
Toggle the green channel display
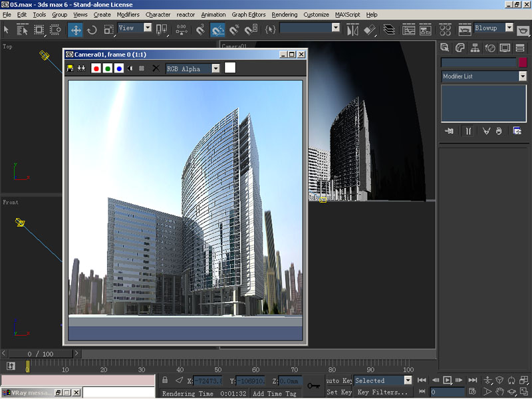tap(107, 68)
